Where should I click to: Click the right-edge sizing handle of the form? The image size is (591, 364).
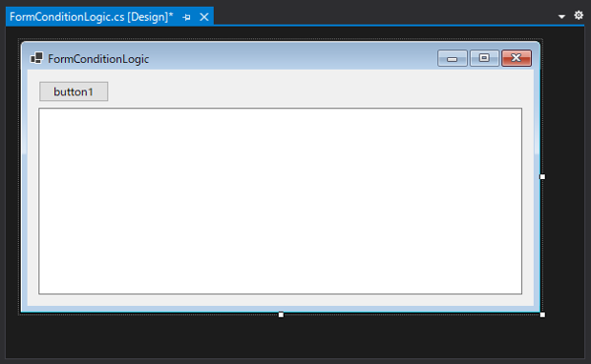543,176
